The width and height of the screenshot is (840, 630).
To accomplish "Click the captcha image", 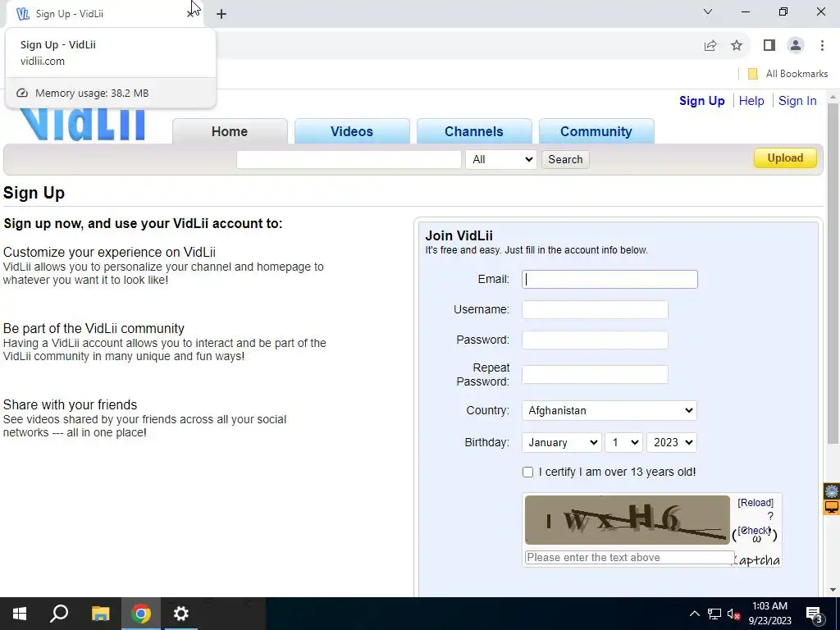I will [x=628, y=519].
